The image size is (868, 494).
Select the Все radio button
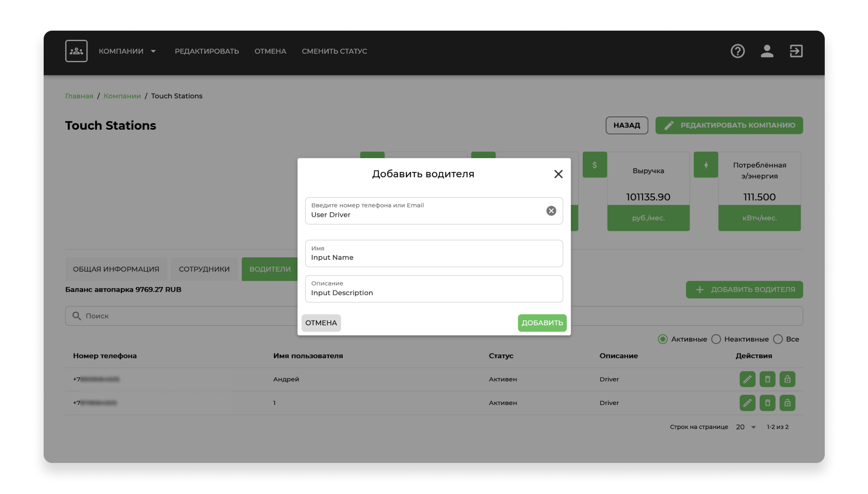(778, 339)
